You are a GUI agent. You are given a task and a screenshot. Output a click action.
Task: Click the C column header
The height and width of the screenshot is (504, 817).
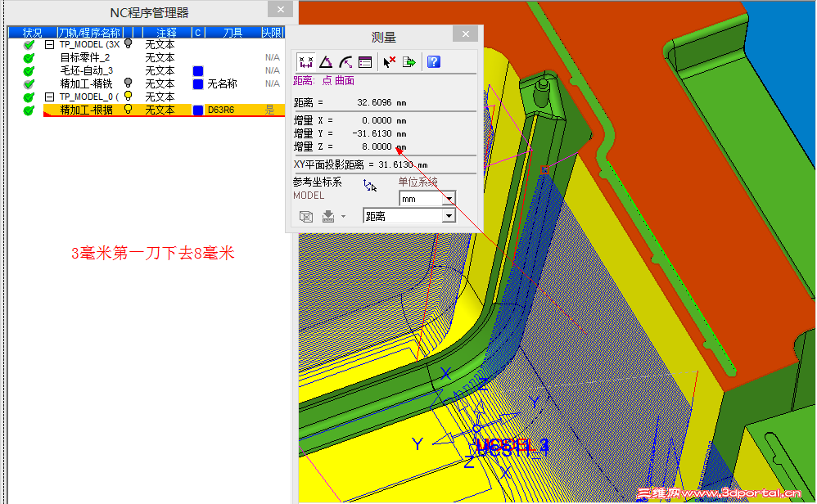198,32
